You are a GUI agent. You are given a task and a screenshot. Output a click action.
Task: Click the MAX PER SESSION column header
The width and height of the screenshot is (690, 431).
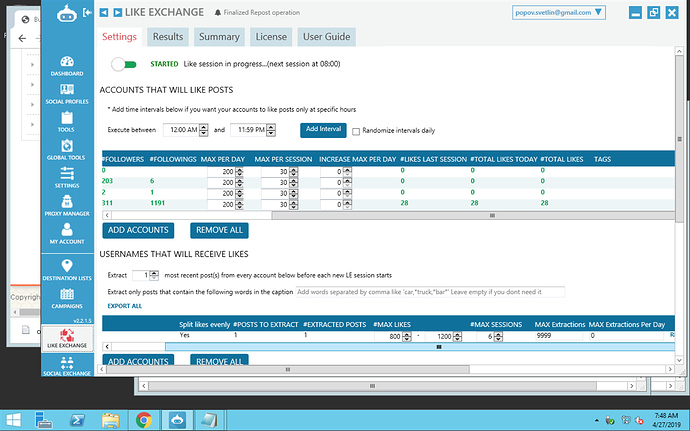[283, 159]
